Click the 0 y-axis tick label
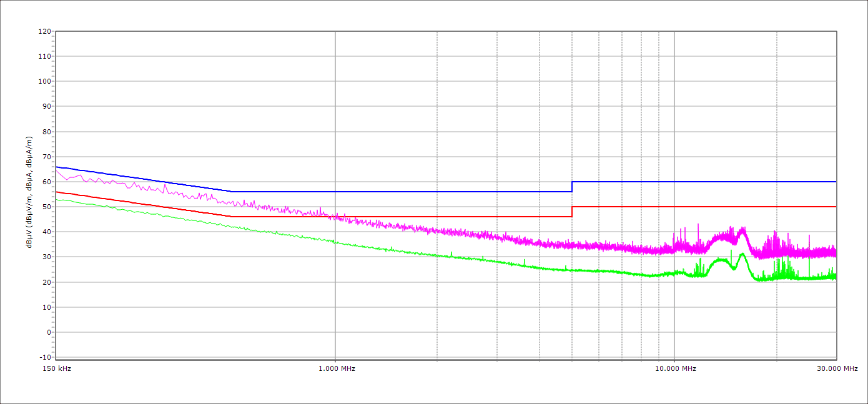 pos(48,332)
